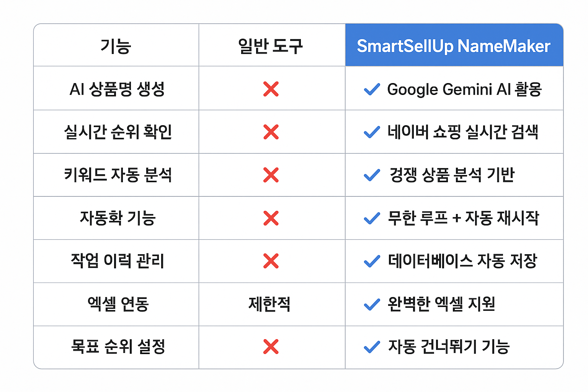
Task: Select the 기능 column header
Action: pyautogui.click(x=116, y=46)
